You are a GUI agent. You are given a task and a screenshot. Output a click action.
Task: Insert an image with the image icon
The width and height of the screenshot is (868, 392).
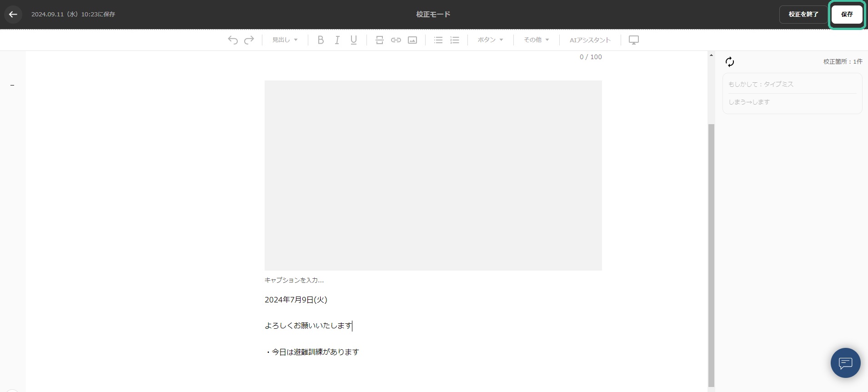[x=412, y=40]
